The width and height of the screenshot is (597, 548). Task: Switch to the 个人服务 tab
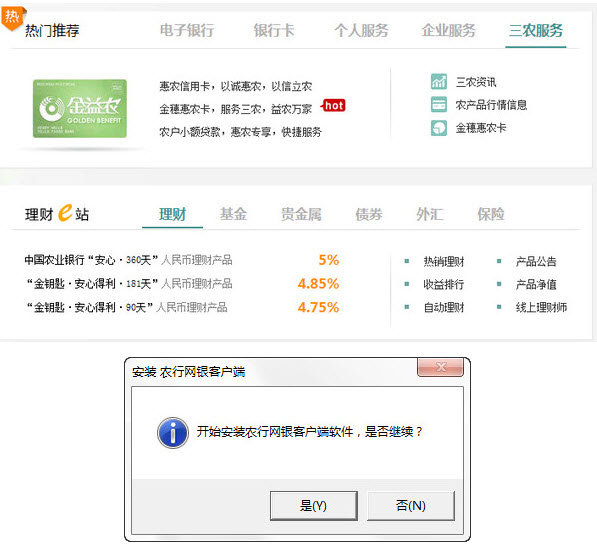point(361,30)
